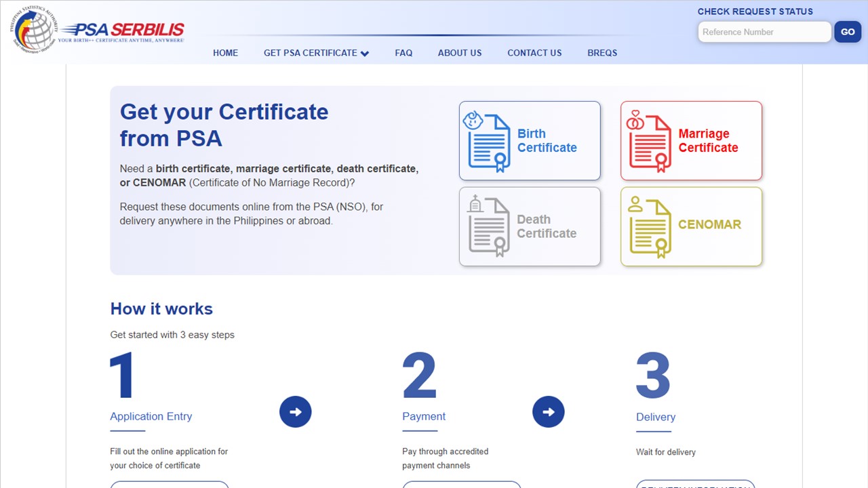This screenshot has width=868, height=488.
Task: Click 'Get started with 3 easy steps' text
Action: coord(172,335)
